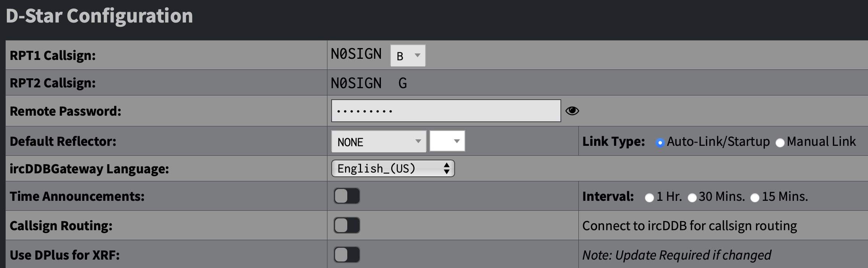Enable Time Announcements toggle
Image resolution: width=868 pixels, height=268 pixels.
pyautogui.click(x=346, y=196)
